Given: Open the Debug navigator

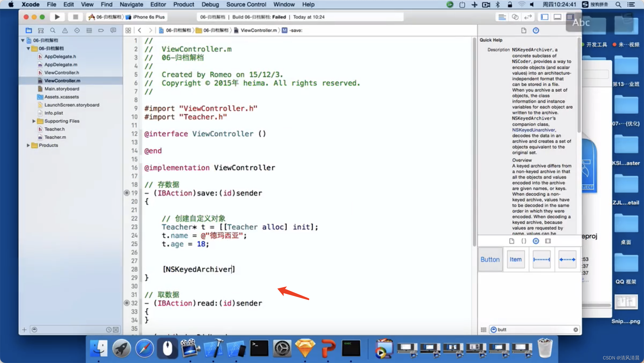Looking at the screenshot, I should coord(89,30).
